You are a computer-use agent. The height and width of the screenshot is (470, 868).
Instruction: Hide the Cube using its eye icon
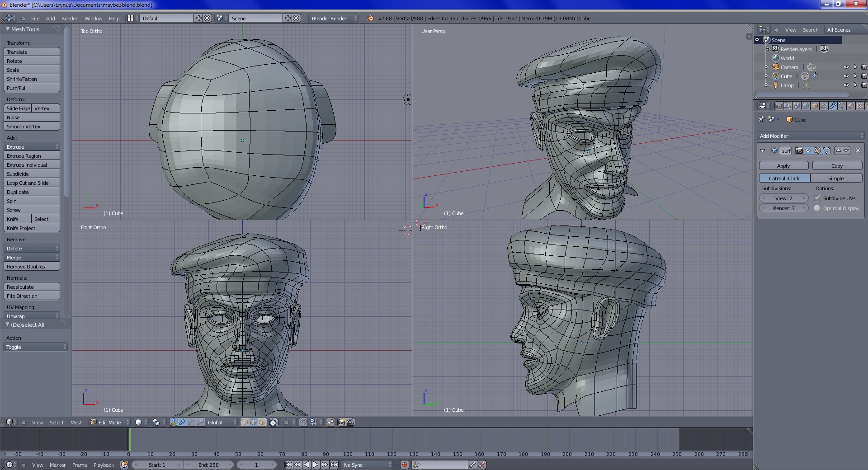pyautogui.click(x=846, y=76)
